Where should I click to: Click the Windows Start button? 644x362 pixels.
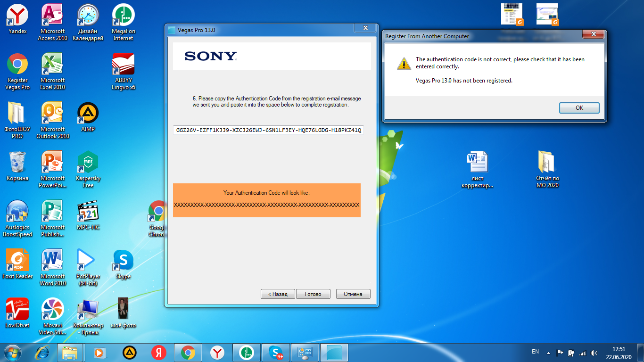[x=13, y=352]
